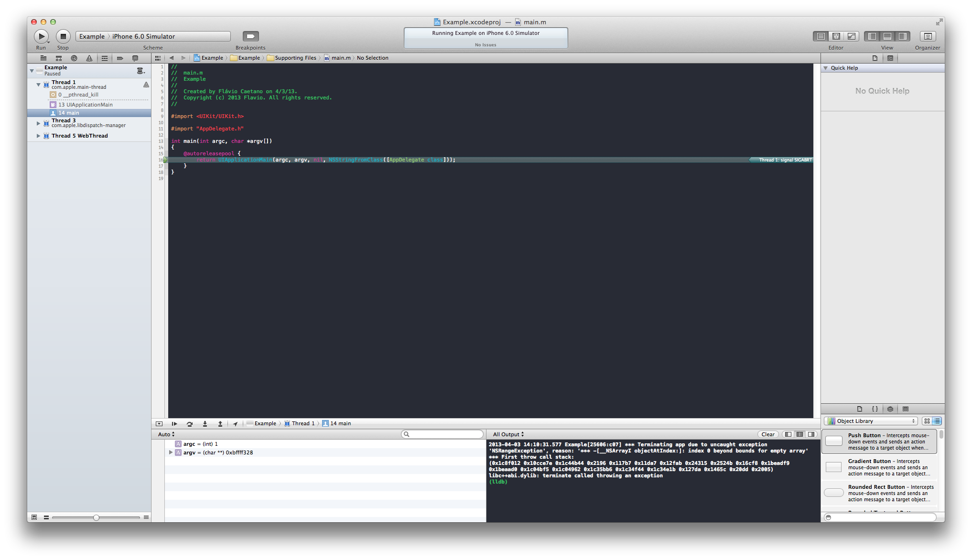Expand Thread 3 in debug navigator

pos(38,123)
